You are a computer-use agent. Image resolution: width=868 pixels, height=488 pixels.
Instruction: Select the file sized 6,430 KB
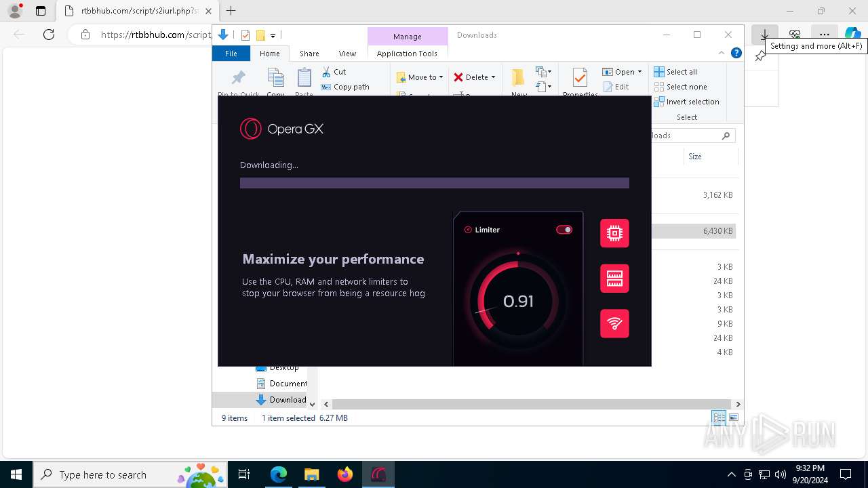[x=717, y=231]
